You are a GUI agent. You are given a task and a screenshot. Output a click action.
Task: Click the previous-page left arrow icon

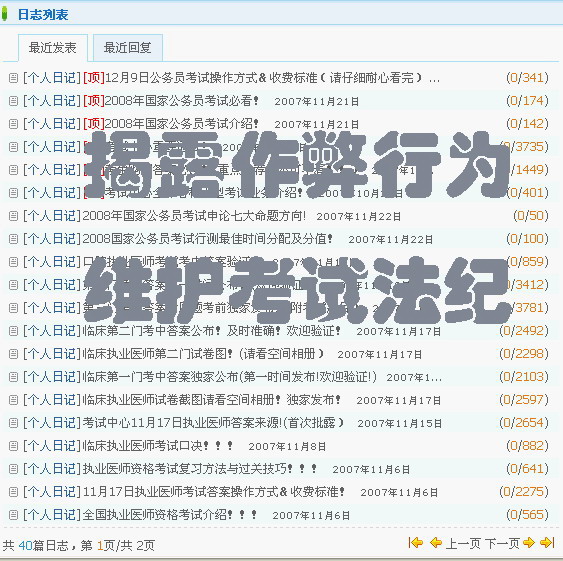coord(436,543)
